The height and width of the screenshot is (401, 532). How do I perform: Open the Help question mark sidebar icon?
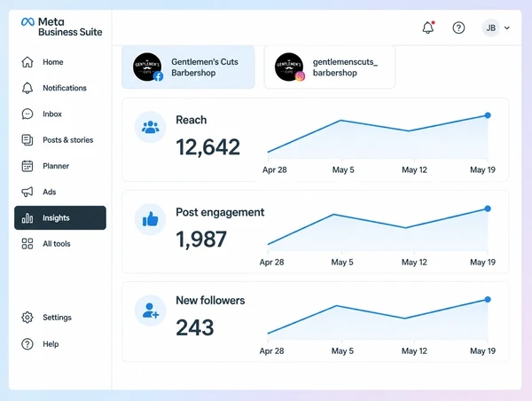[x=27, y=344]
